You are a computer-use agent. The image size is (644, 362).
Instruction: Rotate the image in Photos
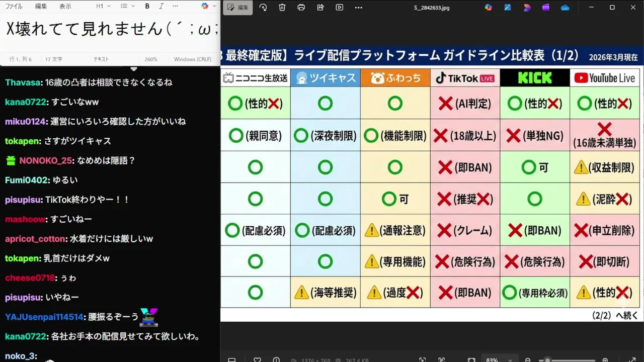pos(263,8)
